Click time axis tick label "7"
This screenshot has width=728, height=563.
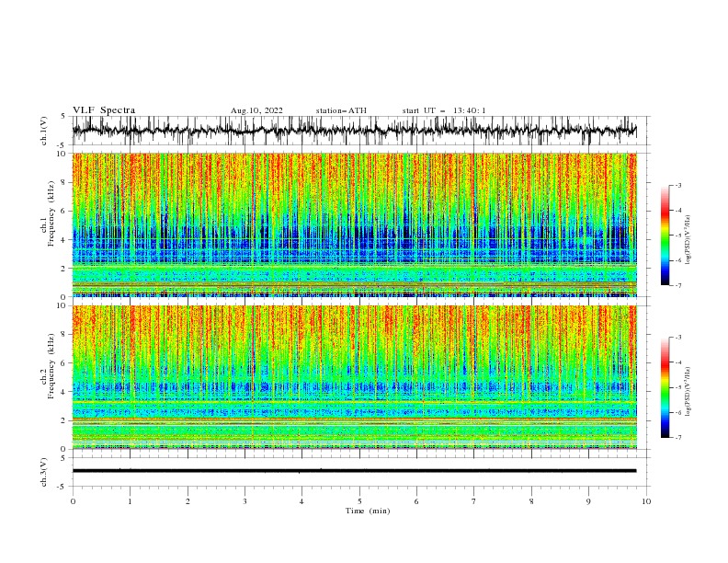474,501
